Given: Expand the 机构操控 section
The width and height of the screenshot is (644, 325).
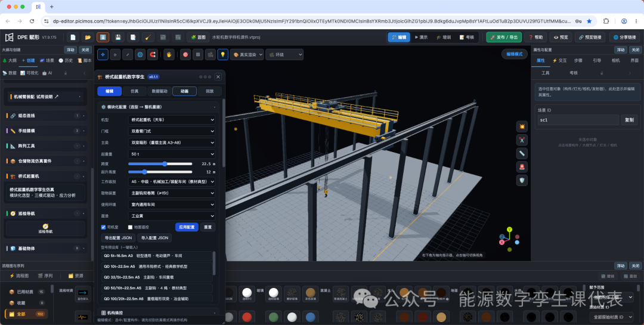Looking at the screenshot, I should click(x=157, y=313).
